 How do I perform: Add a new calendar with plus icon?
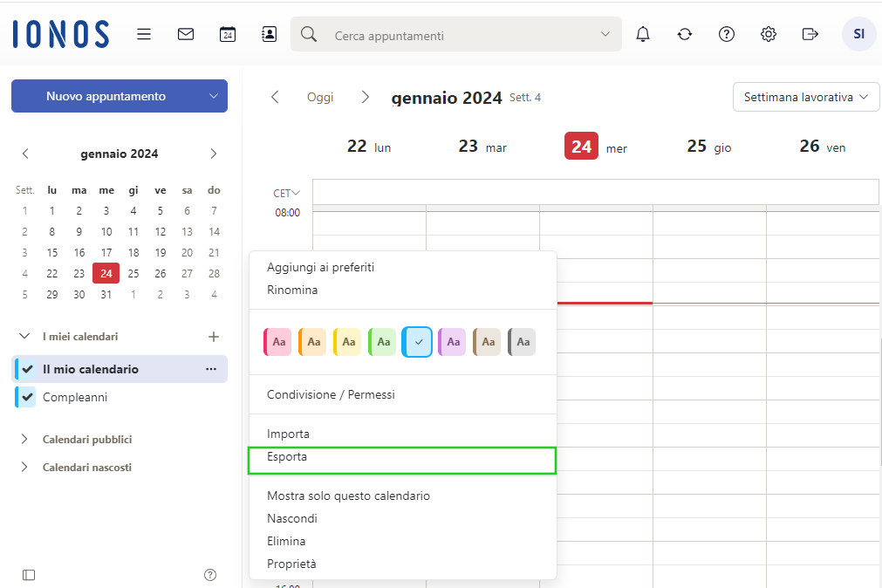[214, 337]
